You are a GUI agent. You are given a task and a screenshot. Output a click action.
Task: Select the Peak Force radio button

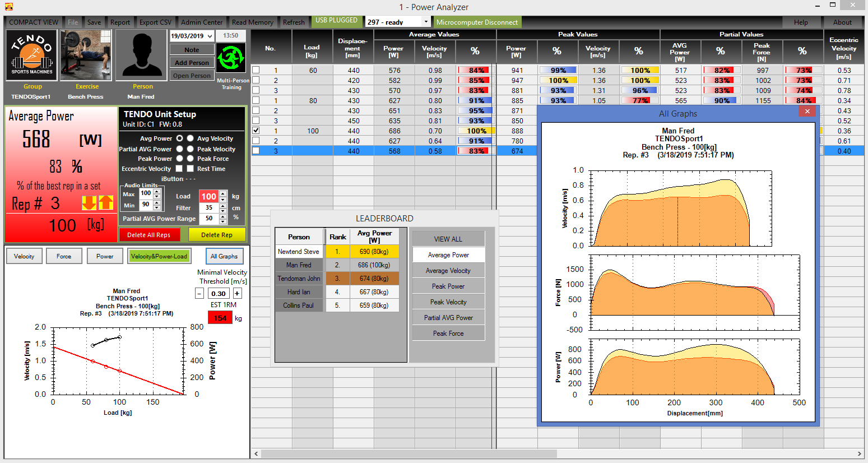point(191,159)
